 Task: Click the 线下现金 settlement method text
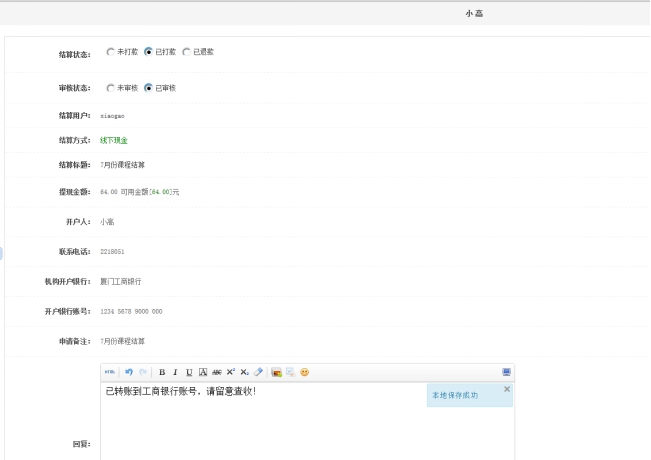click(x=114, y=140)
